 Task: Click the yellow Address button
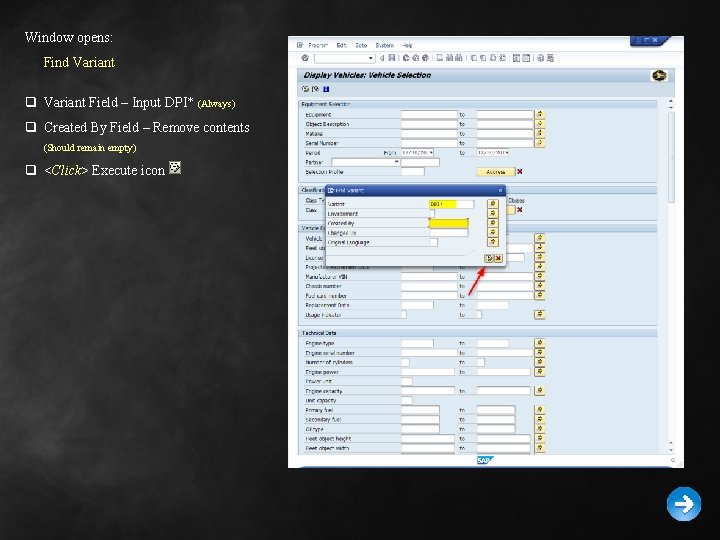[495, 172]
